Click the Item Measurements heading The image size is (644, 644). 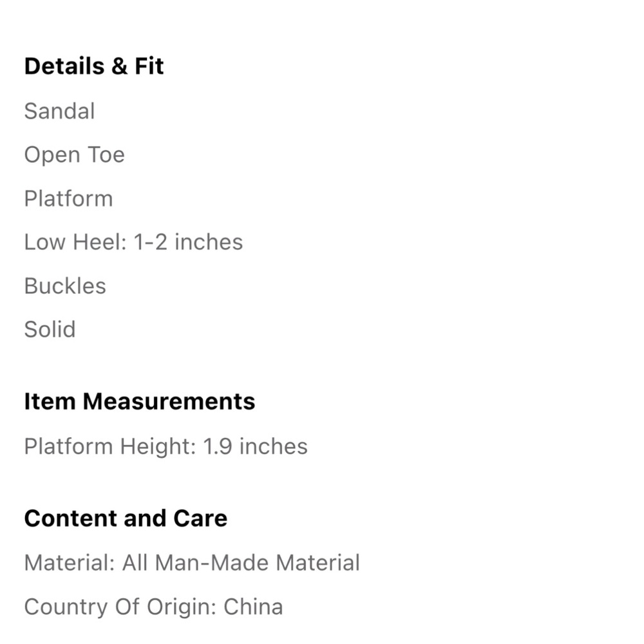click(140, 401)
